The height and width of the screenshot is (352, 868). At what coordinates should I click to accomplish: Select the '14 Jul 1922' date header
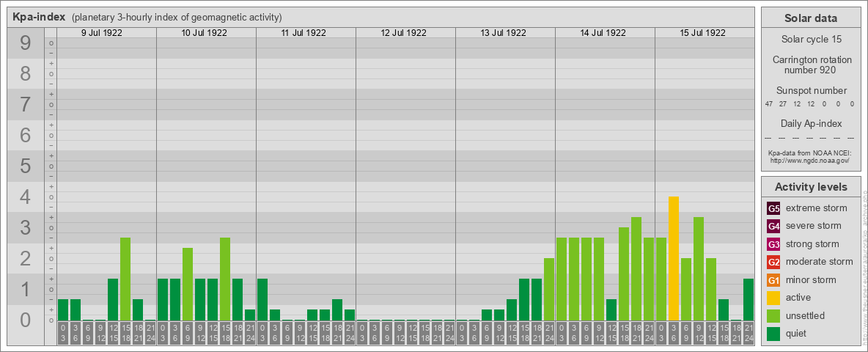(603, 33)
